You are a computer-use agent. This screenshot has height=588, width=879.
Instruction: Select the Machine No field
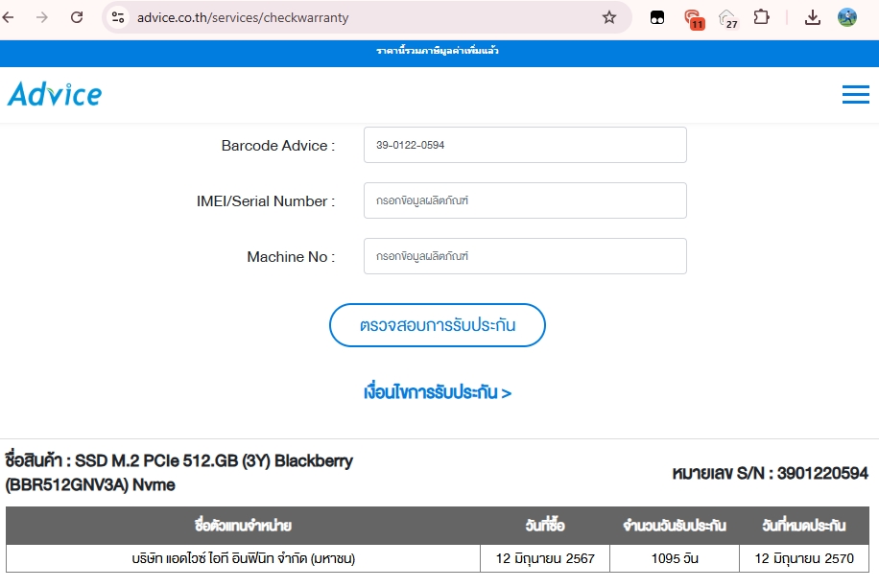(525, 256)
